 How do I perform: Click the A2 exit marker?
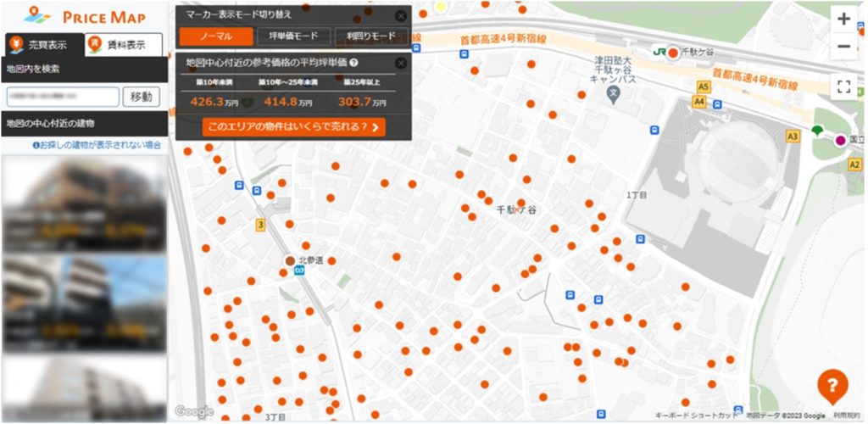pos(854,164)
